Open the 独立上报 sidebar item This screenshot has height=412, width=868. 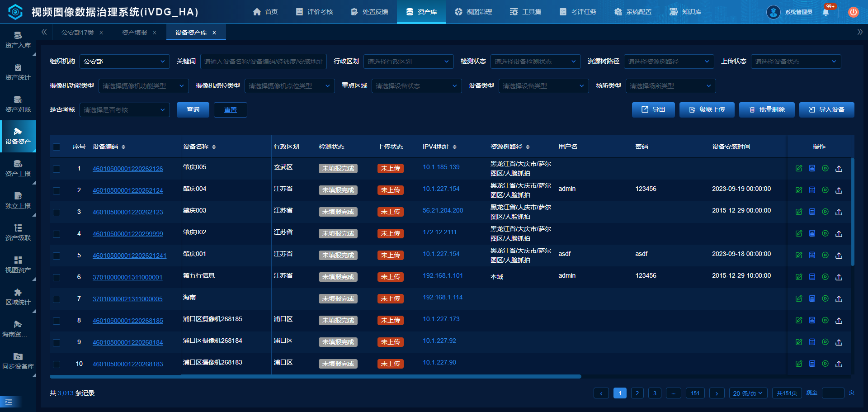click(x=18, y=201)
